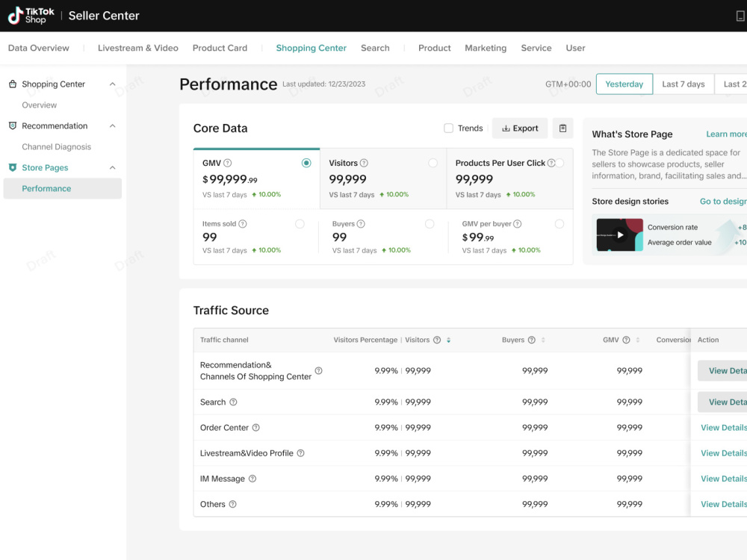Select the Last 7 days range
The width and height of the screenshot is (747, 560).
(x=684, y=84)
